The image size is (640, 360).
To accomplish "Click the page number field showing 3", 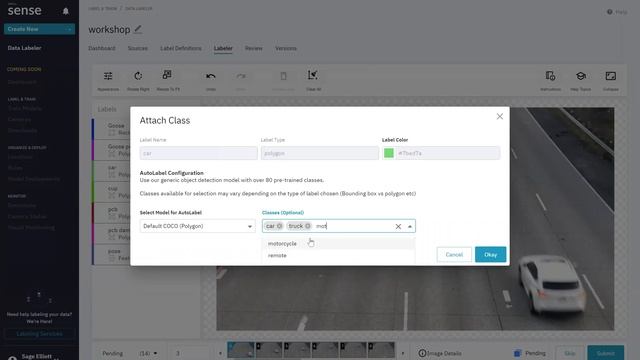I will pos(190,353).
